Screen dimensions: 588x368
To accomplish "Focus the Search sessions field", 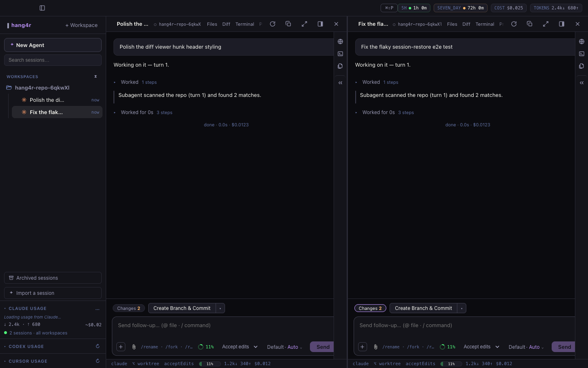I will click(53, 60).
